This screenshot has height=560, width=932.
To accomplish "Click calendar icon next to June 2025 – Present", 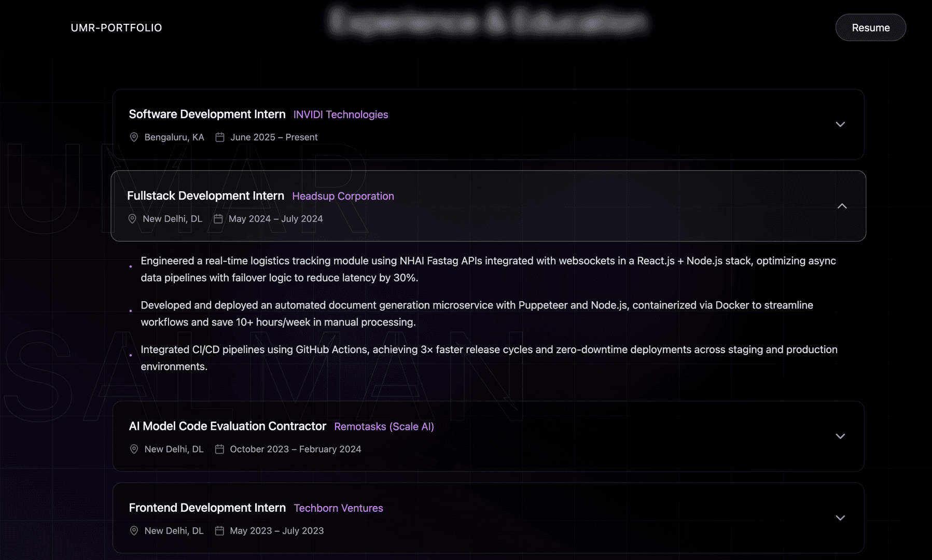I will [x=220, y=137].
